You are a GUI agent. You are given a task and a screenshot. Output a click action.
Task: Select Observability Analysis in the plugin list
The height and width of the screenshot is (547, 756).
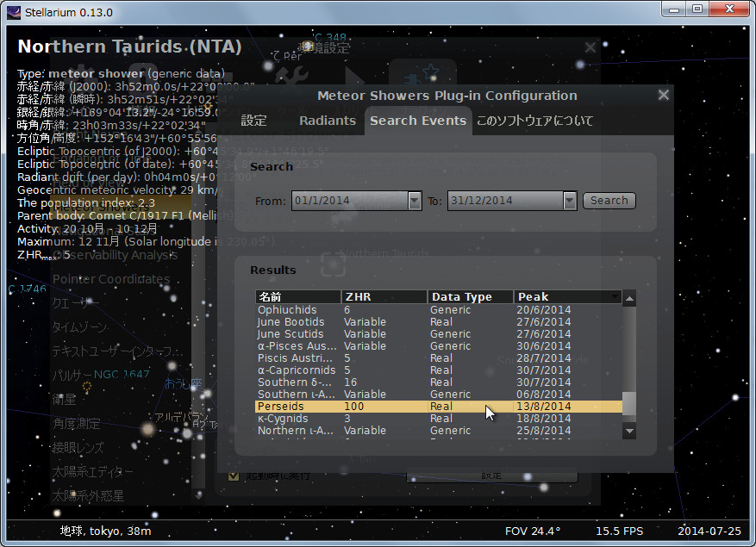click(x=116, y=255)
